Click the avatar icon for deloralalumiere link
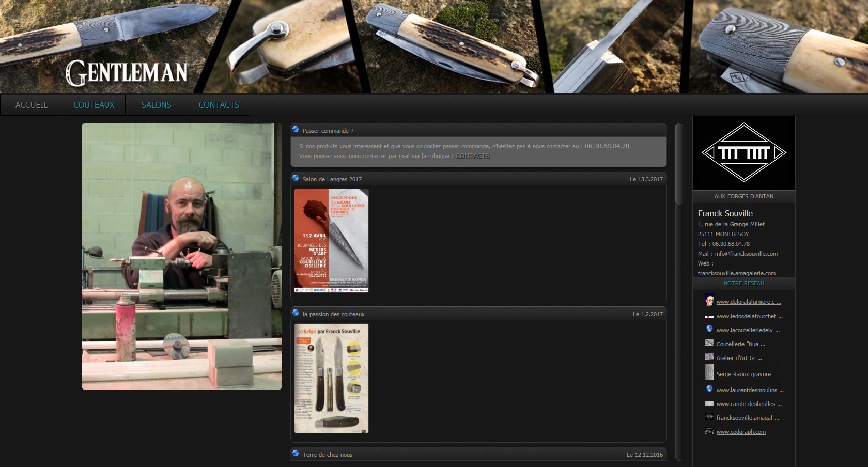Image resolution: width=868 pixels, height=467 pixels. pos(709,301)
